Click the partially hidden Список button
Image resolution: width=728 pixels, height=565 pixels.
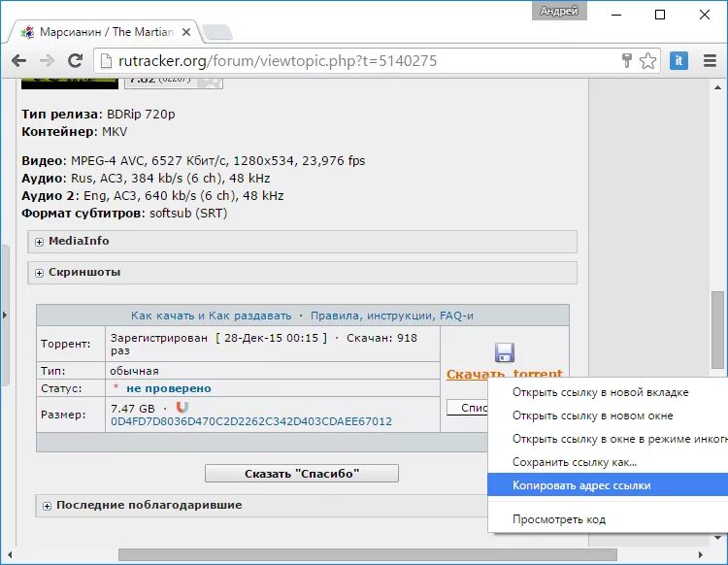pyautogui.click(x=468, y=408)
